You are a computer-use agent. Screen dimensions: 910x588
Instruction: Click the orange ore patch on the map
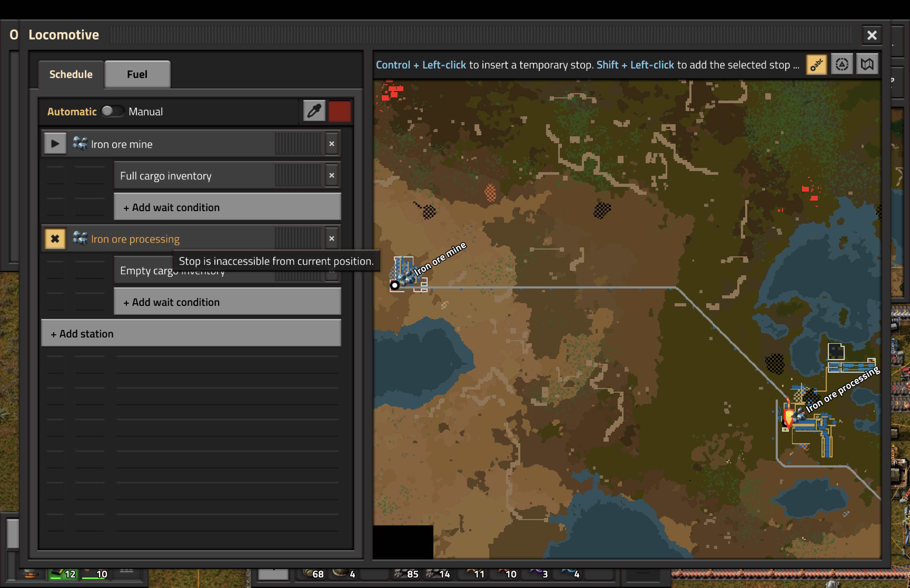(490, 193)
